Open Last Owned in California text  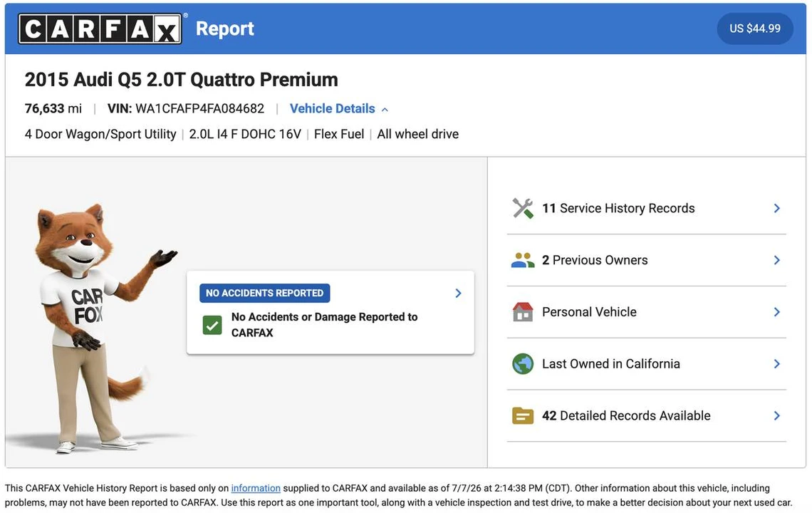pyautogui.click(x=611, y=364)
